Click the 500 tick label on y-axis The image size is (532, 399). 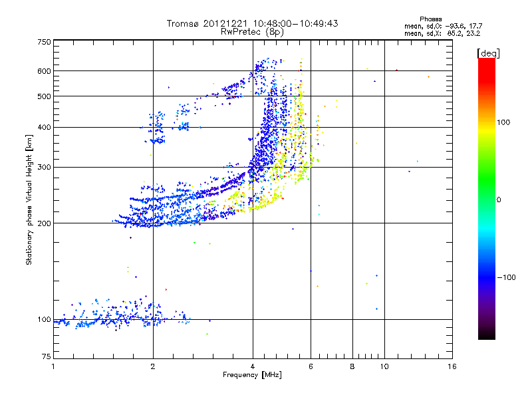tap(44, 96)
